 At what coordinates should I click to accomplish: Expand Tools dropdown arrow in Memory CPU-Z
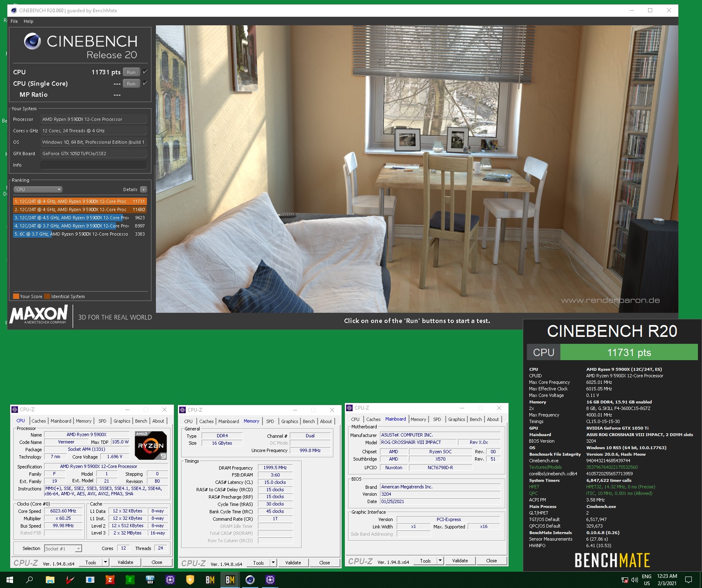(273, 563)
